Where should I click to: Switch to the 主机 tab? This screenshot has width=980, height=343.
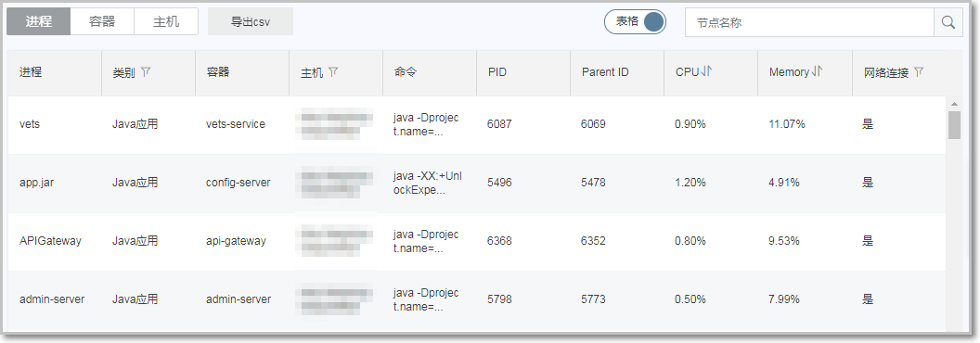click(165, 22)
